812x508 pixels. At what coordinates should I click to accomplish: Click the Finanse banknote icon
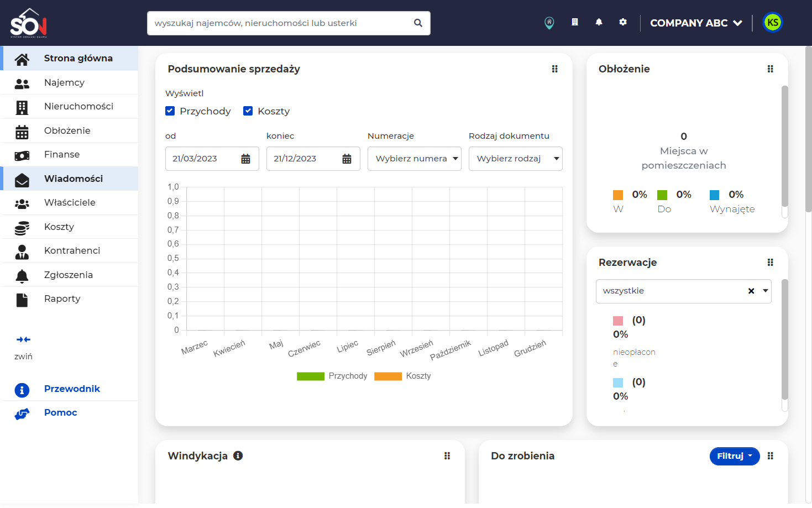[22, 155]
